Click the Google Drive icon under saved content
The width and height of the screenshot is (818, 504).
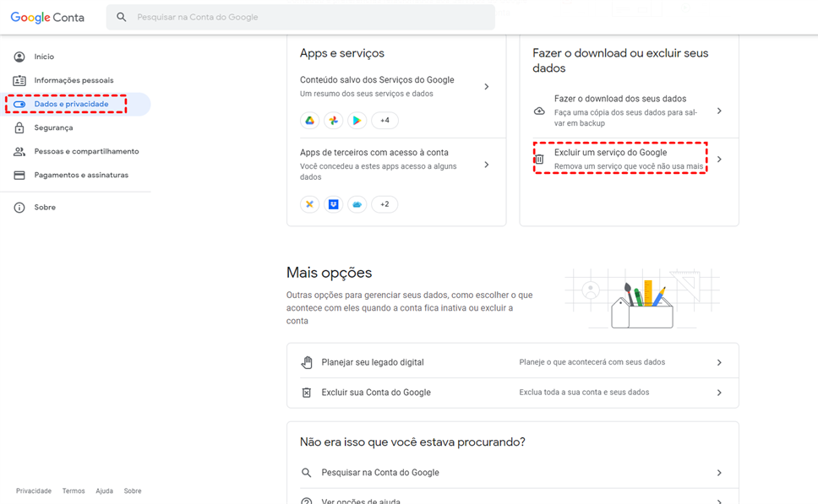[310, 121]
